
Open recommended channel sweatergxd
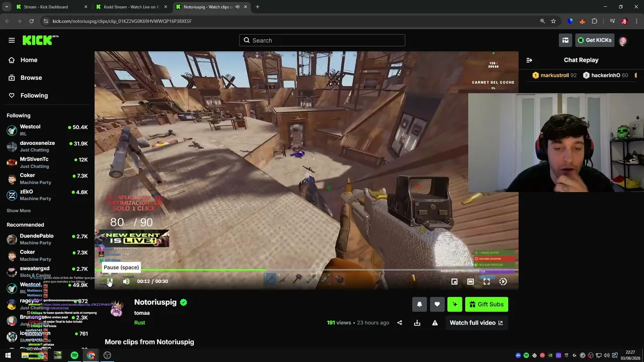coord(47,271)
